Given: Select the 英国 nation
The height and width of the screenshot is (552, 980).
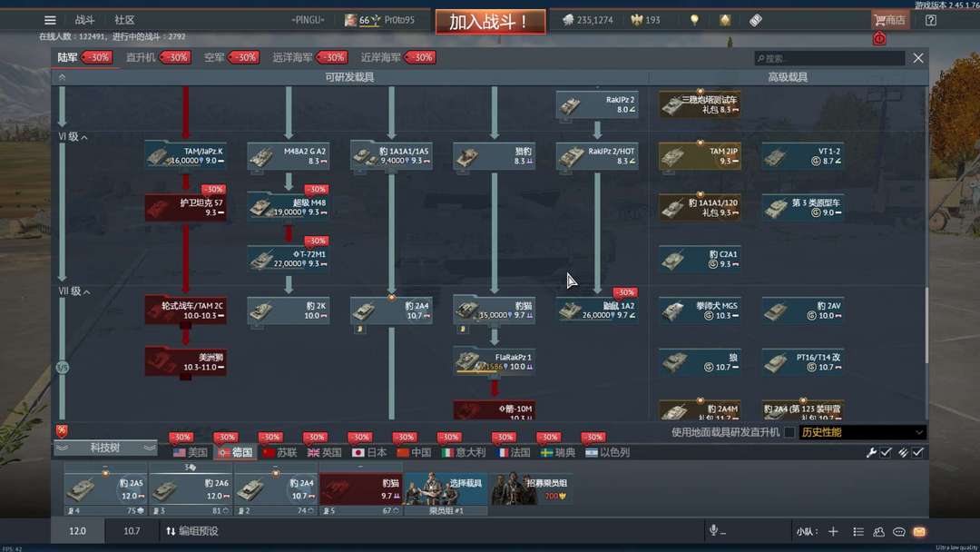Looking at the screenshot, I should click(324, 452).
